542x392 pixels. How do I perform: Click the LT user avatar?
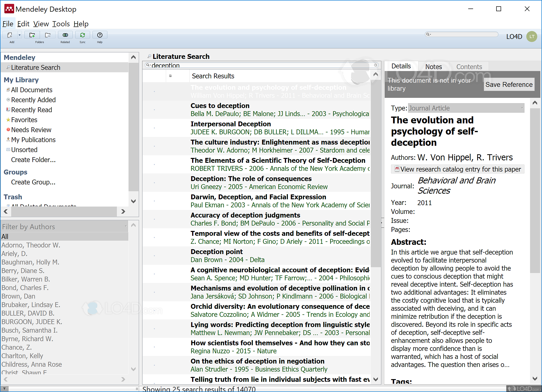(532, 36)
